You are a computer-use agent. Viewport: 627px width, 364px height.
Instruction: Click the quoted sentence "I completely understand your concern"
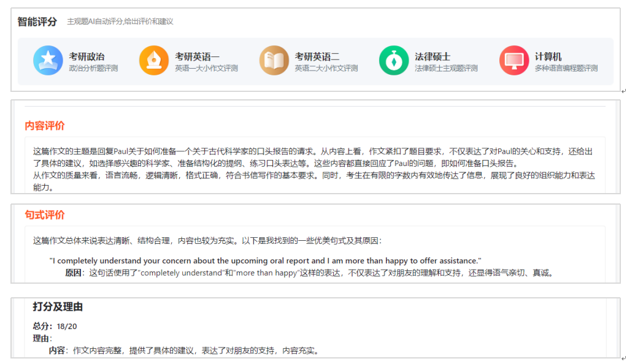tap(265, 260)
